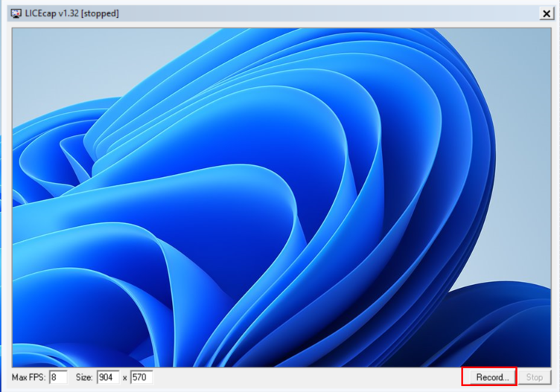Click the Record... button

tap(492, 377)
